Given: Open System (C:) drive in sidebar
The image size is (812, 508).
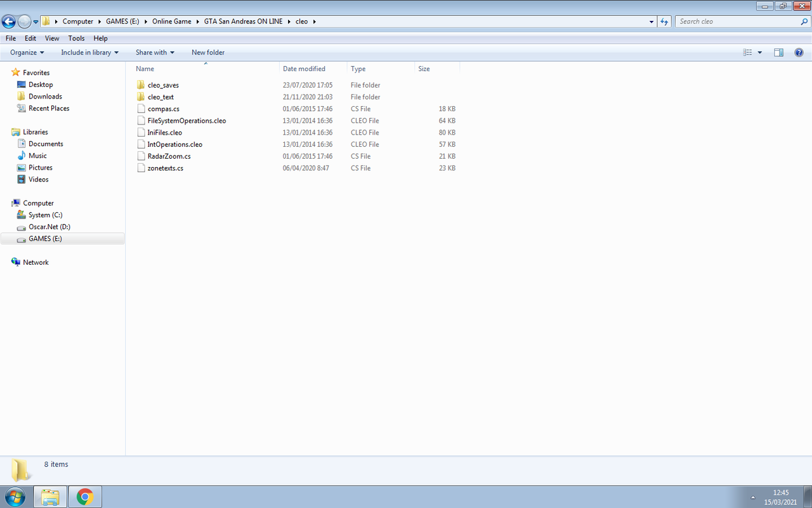Looking at the screenshot, I should tap(45, 215).
